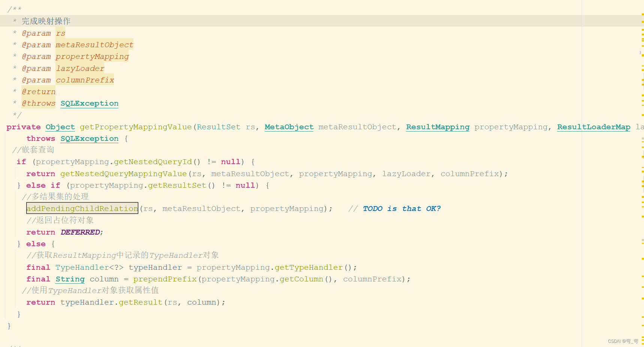Click the @param lazyLoader doc tag
This screenshot has width=644, height=347.
pos(63,69)
